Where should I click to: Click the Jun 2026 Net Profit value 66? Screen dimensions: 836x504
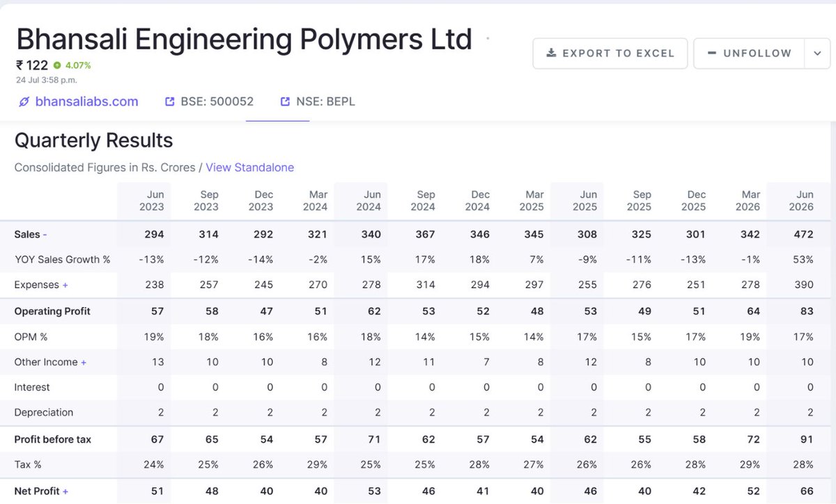point(807,491)
